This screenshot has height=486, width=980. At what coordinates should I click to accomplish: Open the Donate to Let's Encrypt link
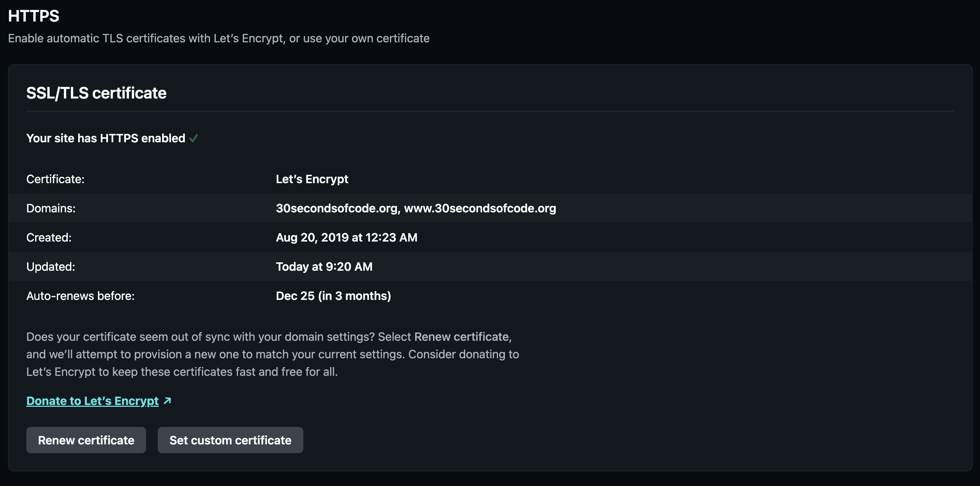92,401
